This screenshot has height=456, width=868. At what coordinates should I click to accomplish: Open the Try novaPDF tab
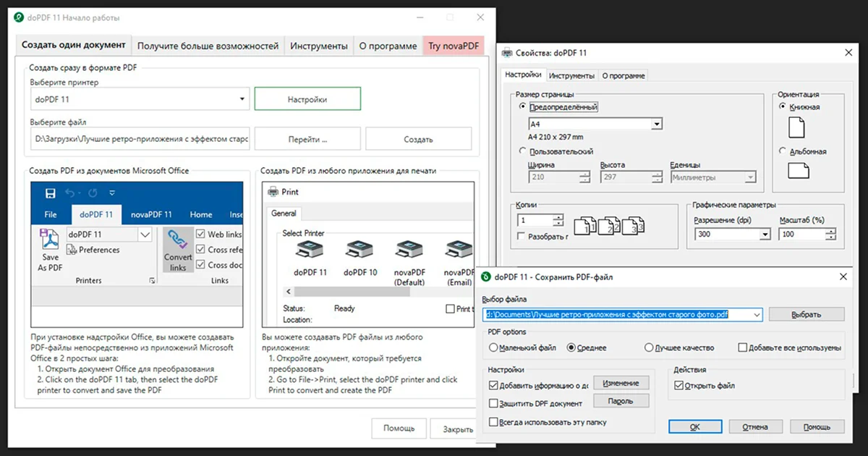click(x=454, y=46)
